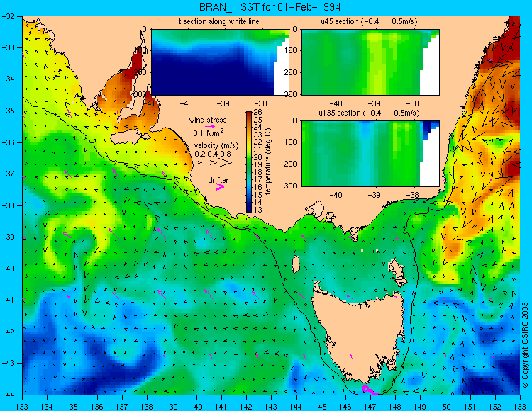Click the magenta drifter arrow symbol in legend
The width and height of the screenshot is (532, 411).
[219, 187]
